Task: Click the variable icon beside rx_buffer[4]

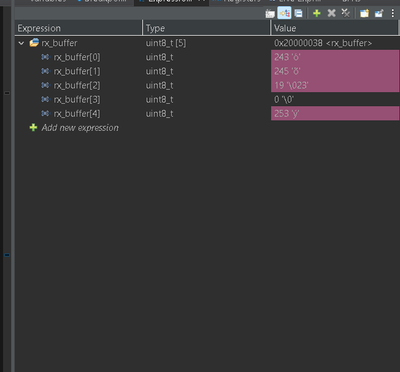Action: (x=46, y=114)
